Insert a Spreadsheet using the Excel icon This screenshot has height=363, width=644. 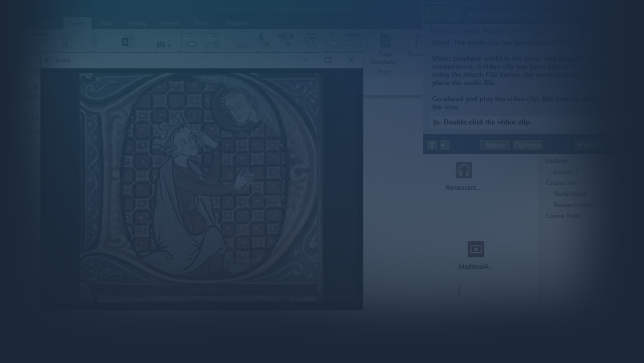tap(128, 41)
